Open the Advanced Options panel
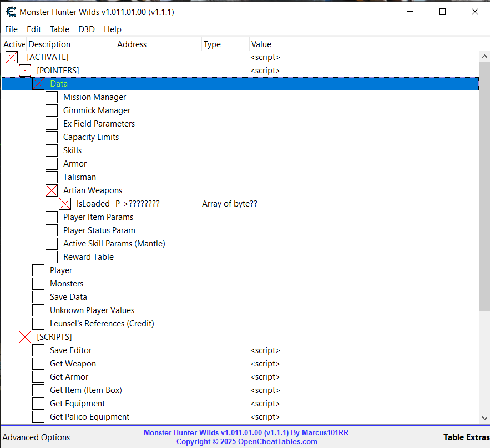 point(36,437)
